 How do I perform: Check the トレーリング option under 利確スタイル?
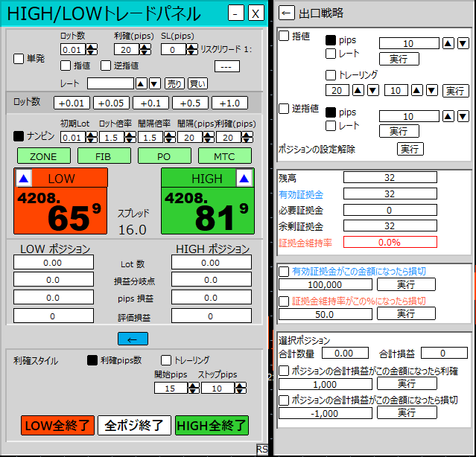coord(166,360)
